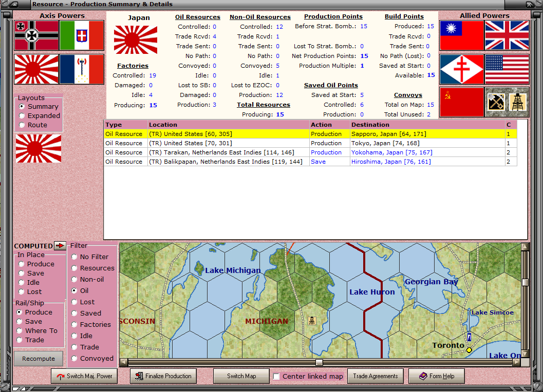This screenshot has height=392, width=543.
Task: Click the top-right window corner icon
Action: 530,4
